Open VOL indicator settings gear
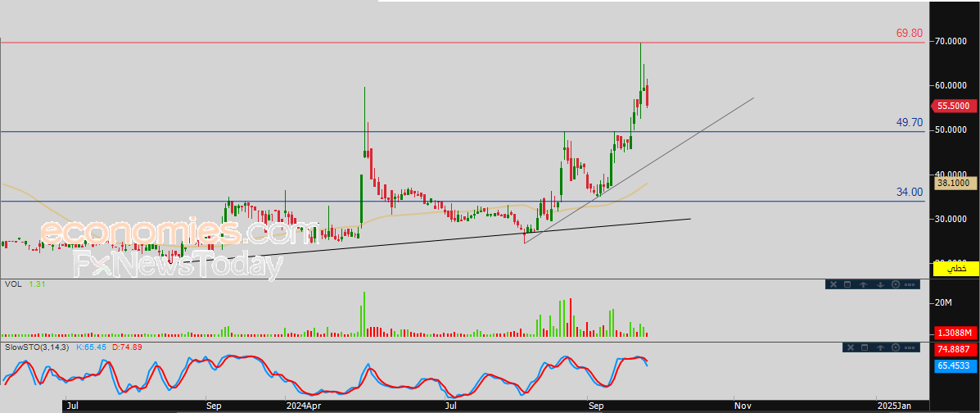The image size is (980, 413). (896, 284)
